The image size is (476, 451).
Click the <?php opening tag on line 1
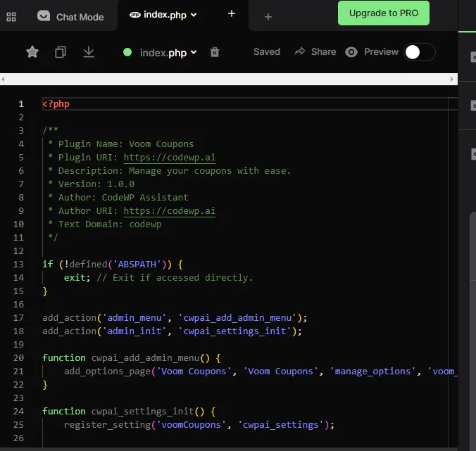click(56, 103)
